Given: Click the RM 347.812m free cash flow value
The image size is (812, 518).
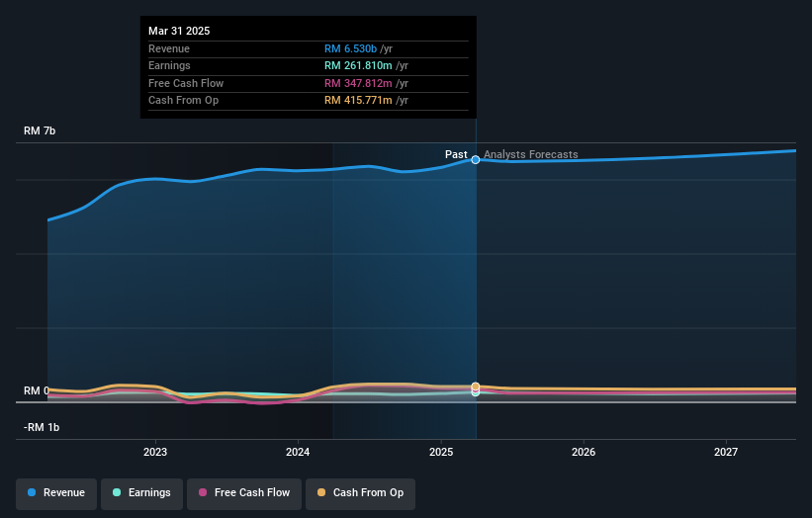Looking at the screenshot, I should click(x=358, y=83).
